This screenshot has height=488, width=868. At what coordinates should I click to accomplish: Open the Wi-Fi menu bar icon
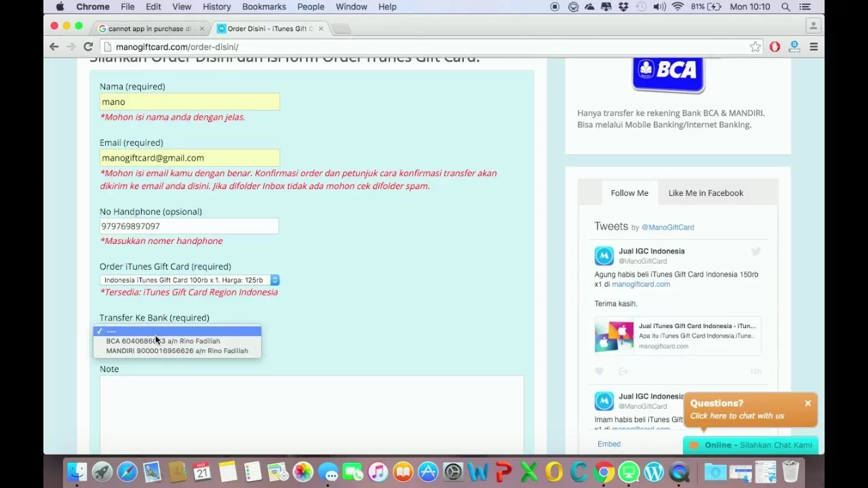(677, 7)
